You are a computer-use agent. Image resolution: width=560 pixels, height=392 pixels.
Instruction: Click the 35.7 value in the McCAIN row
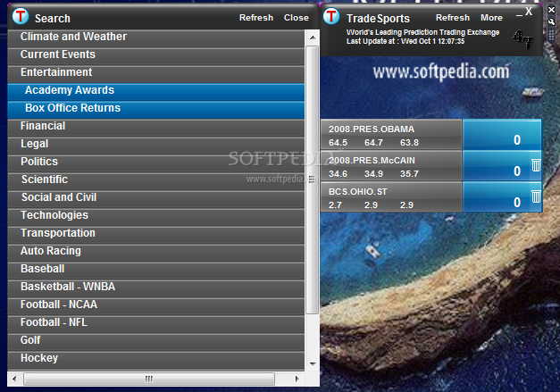[x=409, y=174]
